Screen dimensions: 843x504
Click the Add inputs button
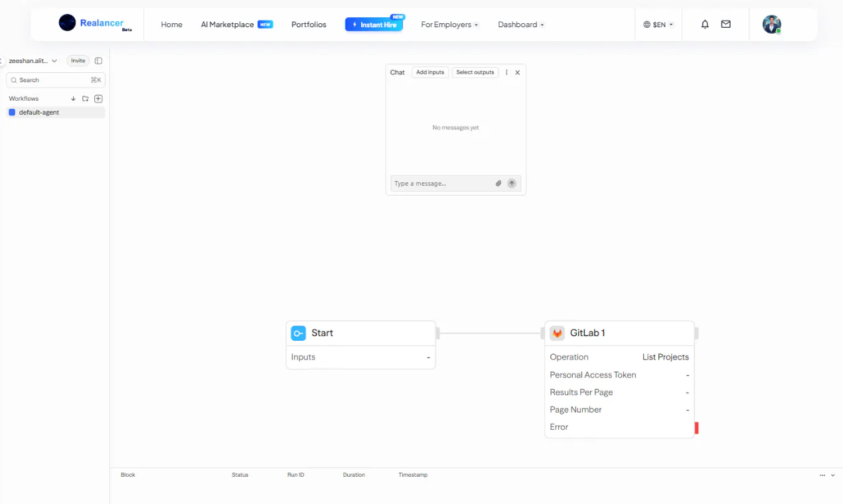(x=430, y=72)
